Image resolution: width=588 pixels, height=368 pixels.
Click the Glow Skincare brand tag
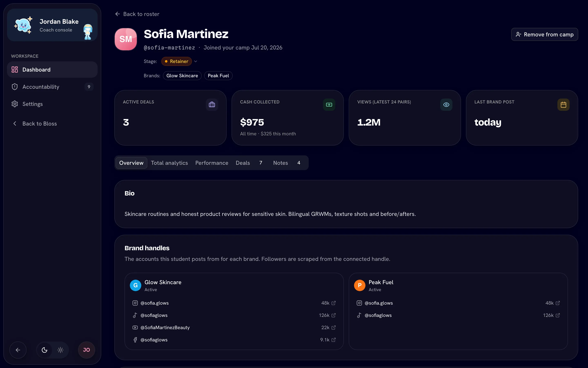182,76
